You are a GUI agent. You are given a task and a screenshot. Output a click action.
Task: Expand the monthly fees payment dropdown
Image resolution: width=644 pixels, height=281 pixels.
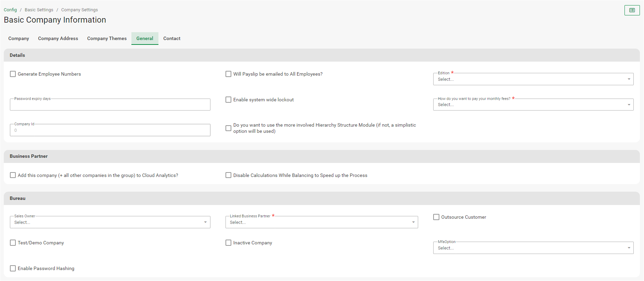pos(533,105)
